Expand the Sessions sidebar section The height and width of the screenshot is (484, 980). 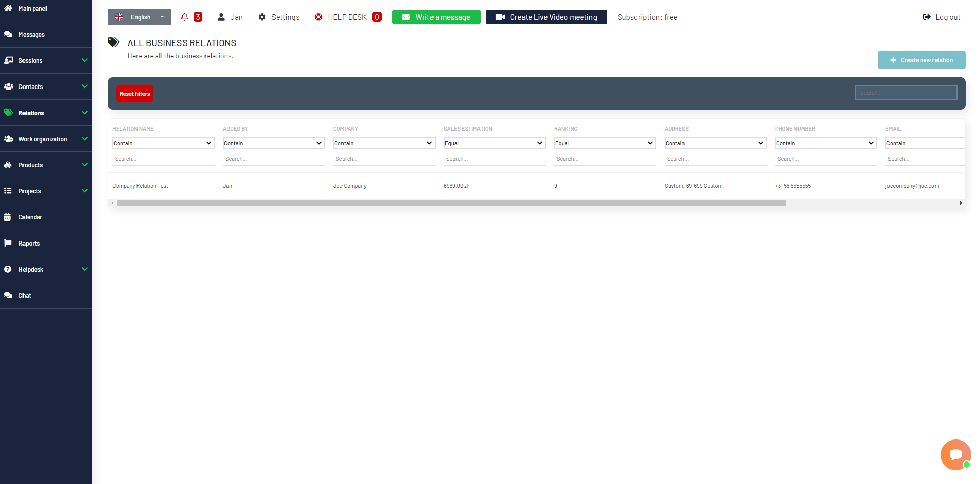pos(30,60)
